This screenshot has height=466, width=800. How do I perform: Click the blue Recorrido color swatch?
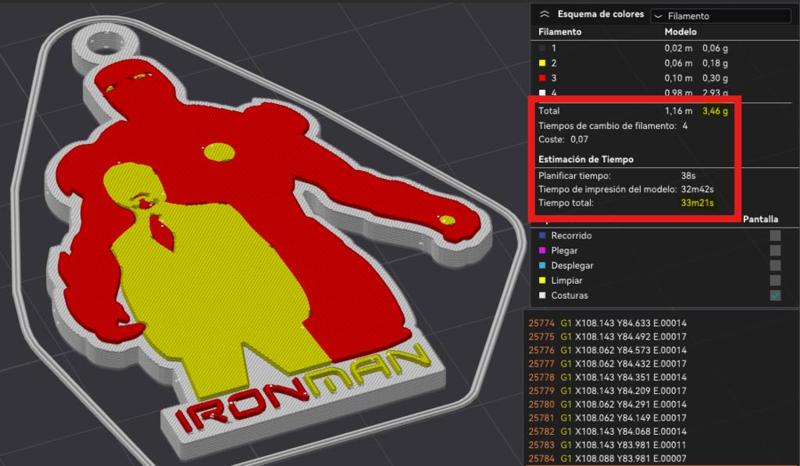[542, 236]
